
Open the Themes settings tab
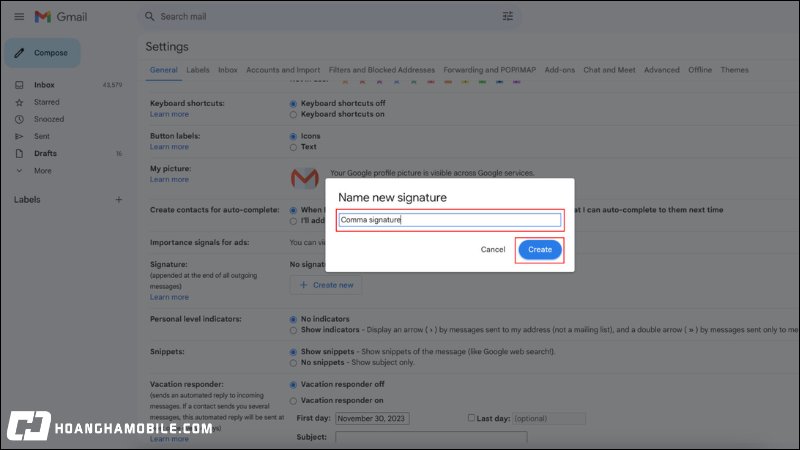[x=735, y=70]
